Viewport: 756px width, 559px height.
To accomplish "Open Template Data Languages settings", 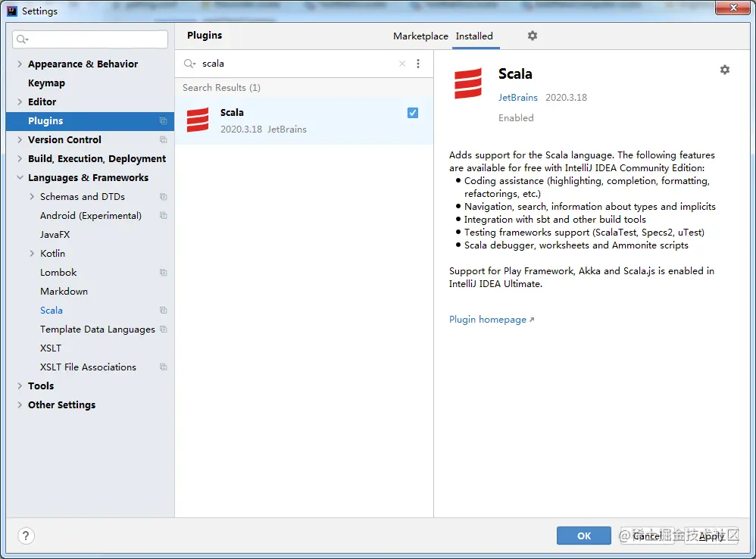I will tap(98, 329).
